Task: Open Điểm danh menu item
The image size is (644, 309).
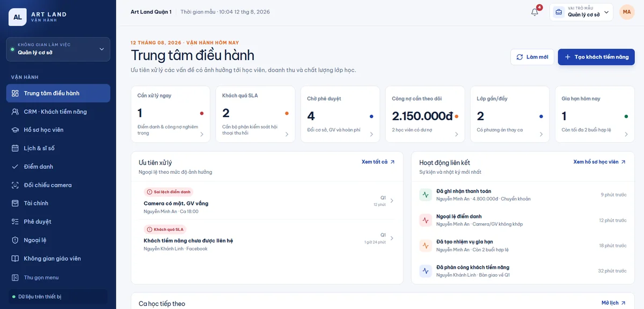Action: pyautogui.click(x=58, y=166)
